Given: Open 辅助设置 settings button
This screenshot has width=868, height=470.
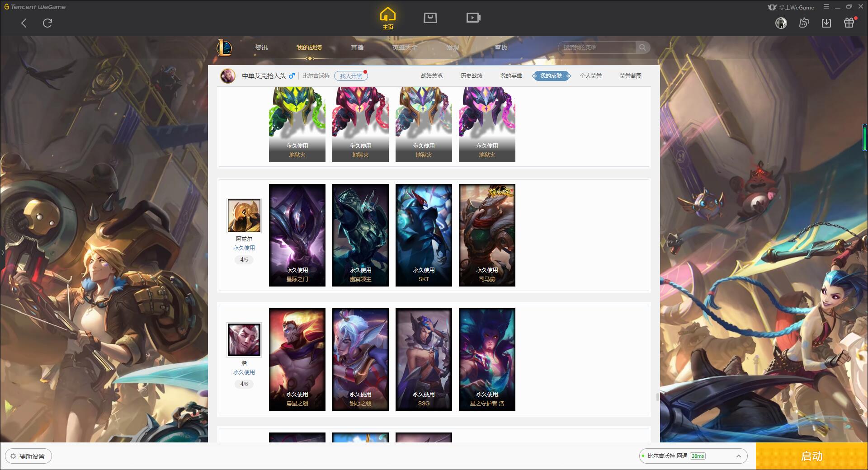Looking at the screenshot, I should pos(28,456).
